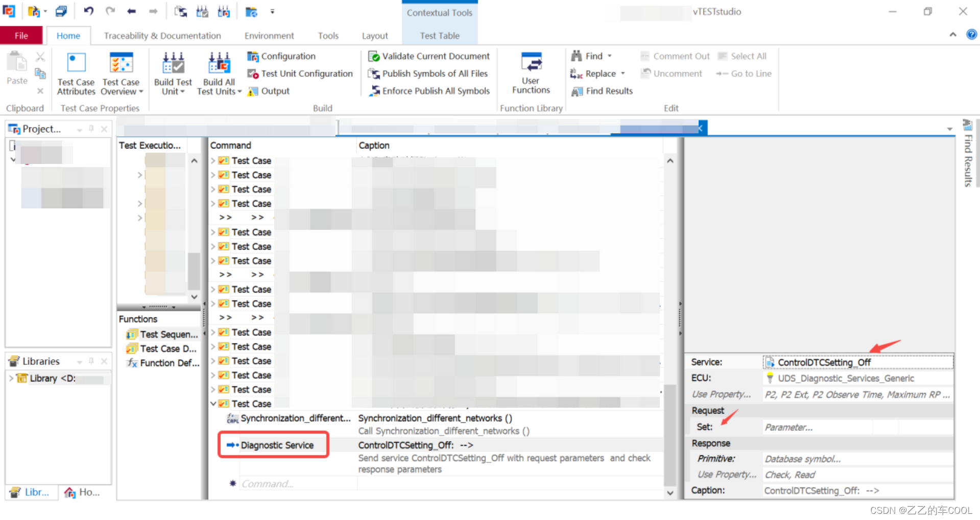Viewport: 980px width, 520px height.
Task: Open Help with the question mark icon
Action: pos(971,34)
